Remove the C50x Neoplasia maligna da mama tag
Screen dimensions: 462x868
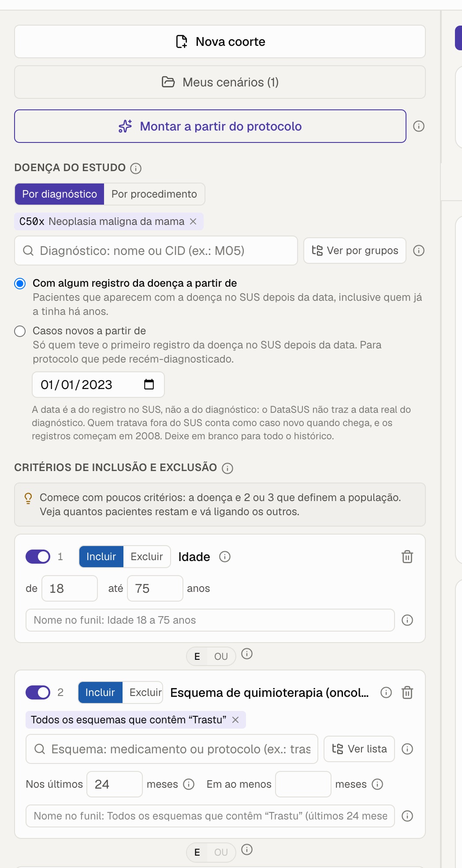coord(193,221)
